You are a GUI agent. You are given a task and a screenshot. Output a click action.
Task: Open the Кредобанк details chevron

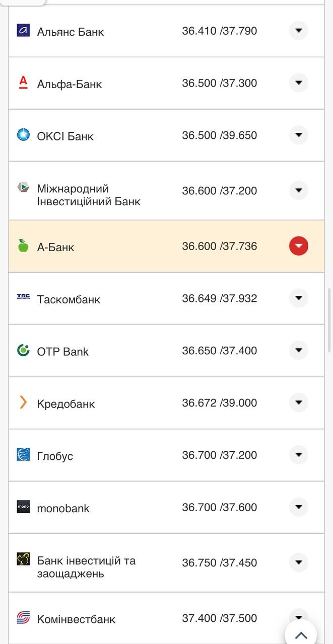coord(298,403)
